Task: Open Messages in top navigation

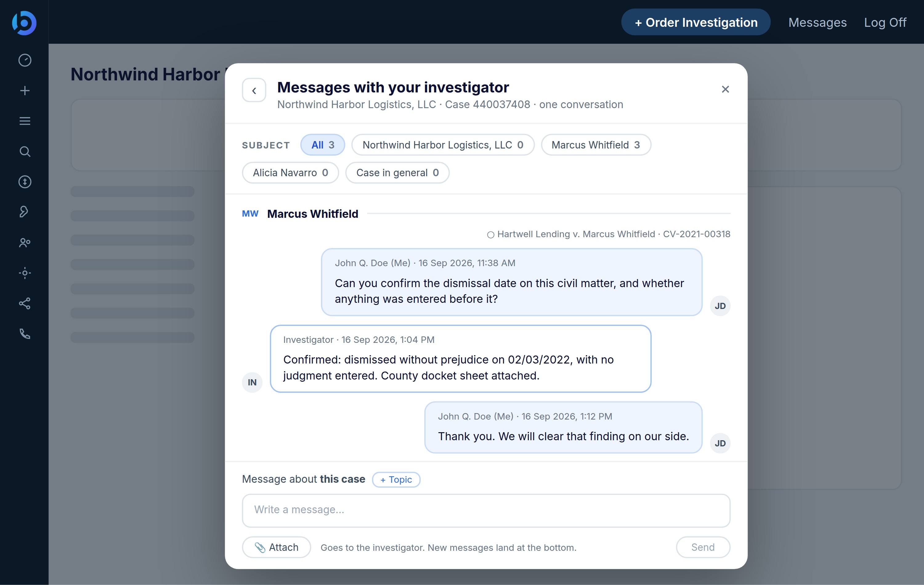Action: click(x=817, y=22)
